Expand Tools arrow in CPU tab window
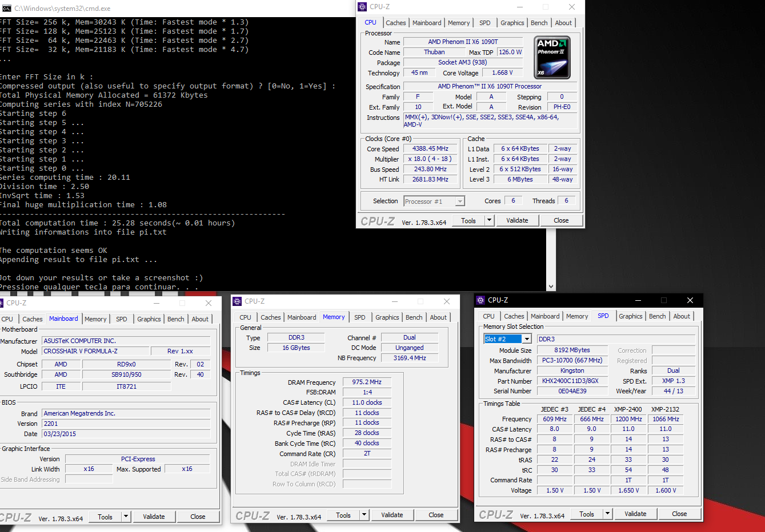 (x=489, y=220)
